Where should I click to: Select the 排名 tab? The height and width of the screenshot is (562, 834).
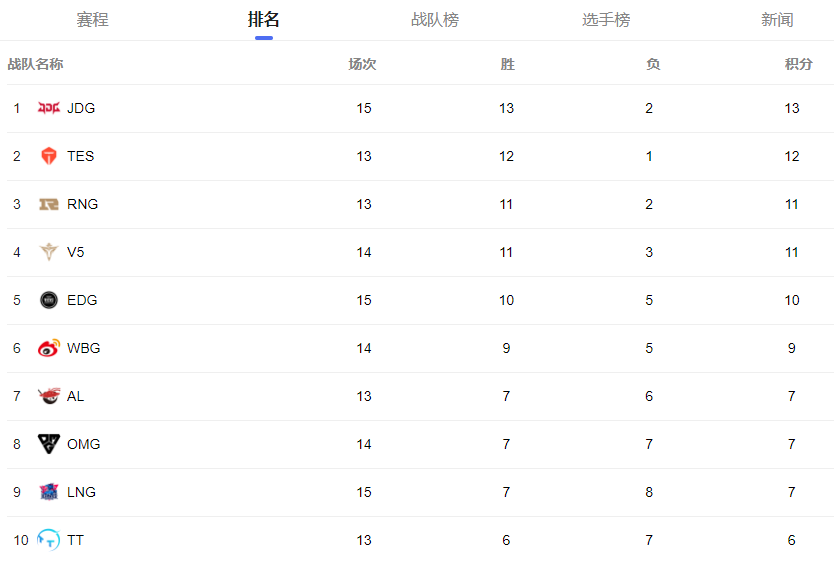click(264, 20)
